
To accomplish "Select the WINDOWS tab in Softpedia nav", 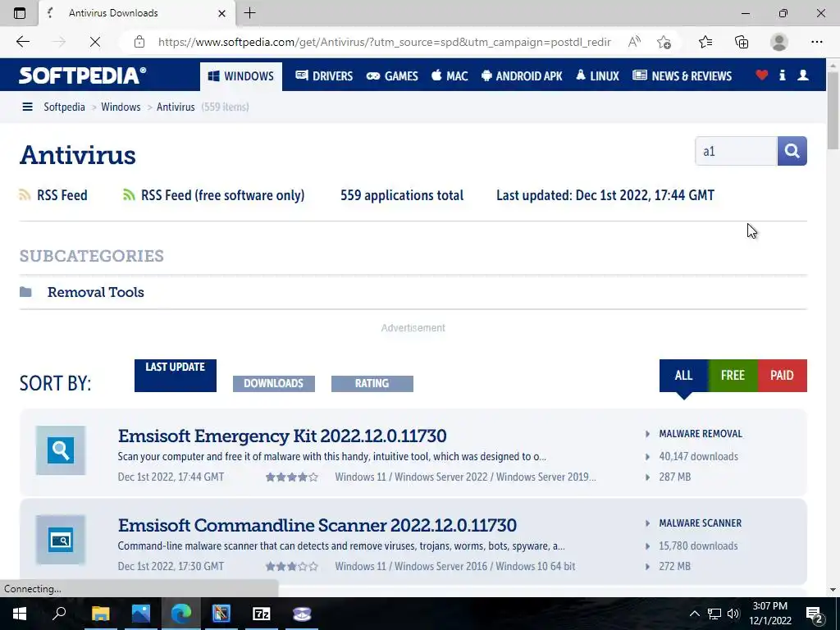I will [x=241, y=76].
